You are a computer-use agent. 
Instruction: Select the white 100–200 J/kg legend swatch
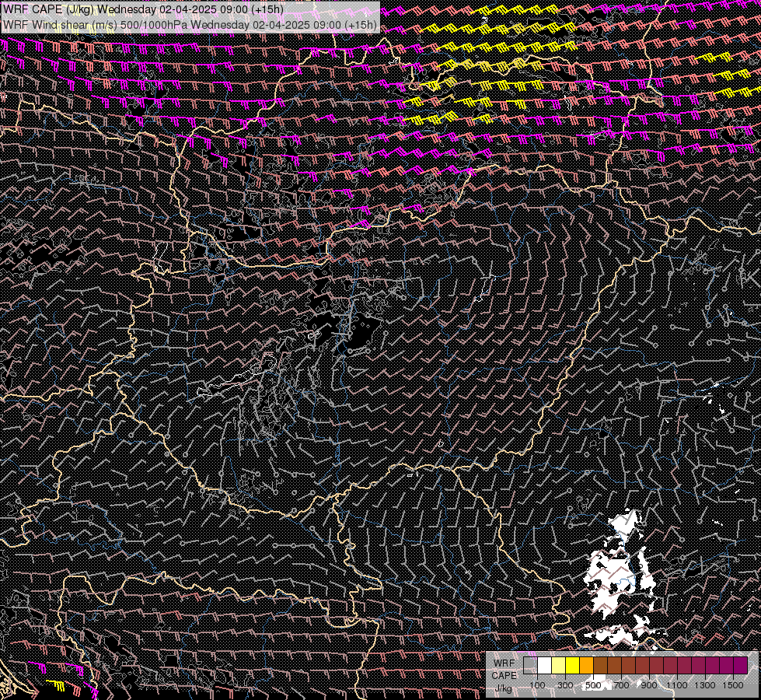coord(545,665)
